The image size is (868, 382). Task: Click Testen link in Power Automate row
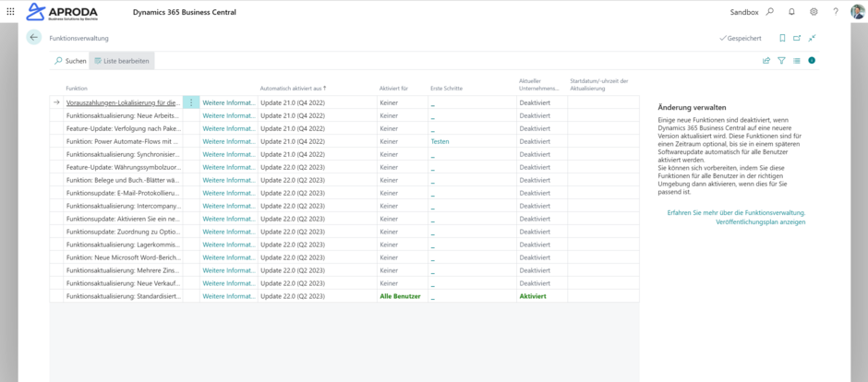pyautogui.click(x=440, y=141)
